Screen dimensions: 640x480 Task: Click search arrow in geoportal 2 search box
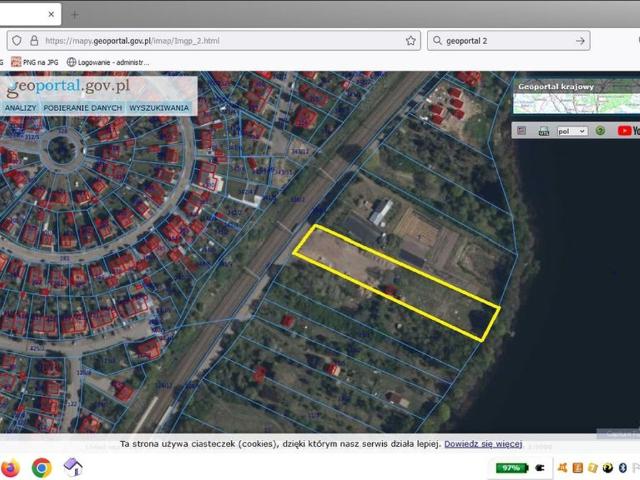pyautogui.click(x=580, y=41)
